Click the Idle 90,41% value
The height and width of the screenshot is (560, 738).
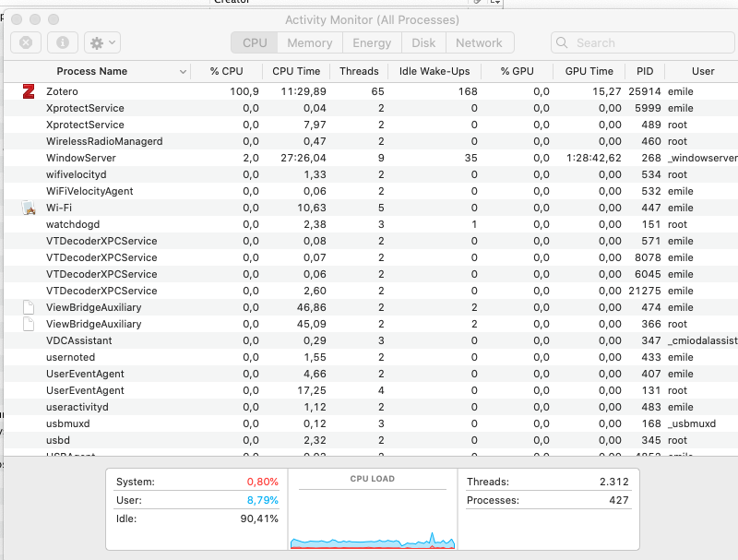click(259, 518)
